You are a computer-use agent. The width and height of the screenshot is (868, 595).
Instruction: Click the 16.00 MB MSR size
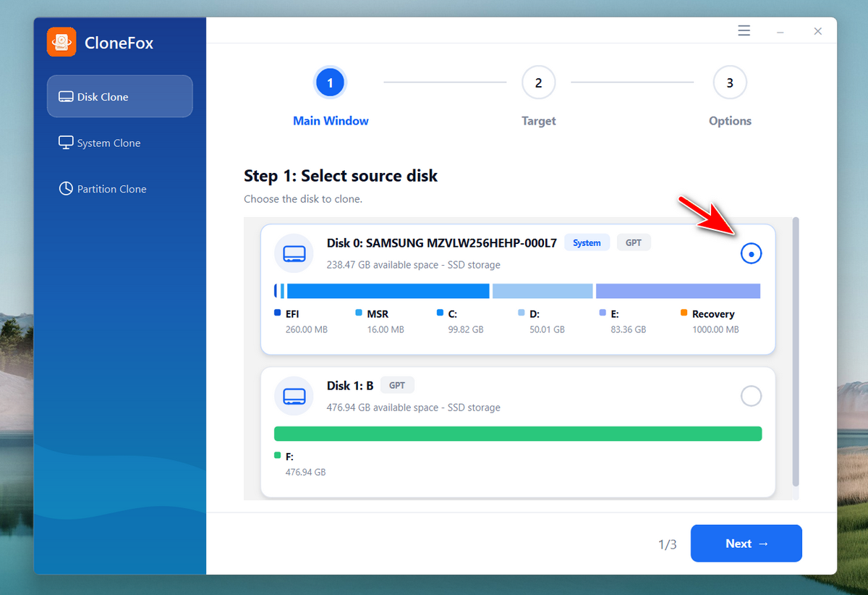[x=386, y=329]
